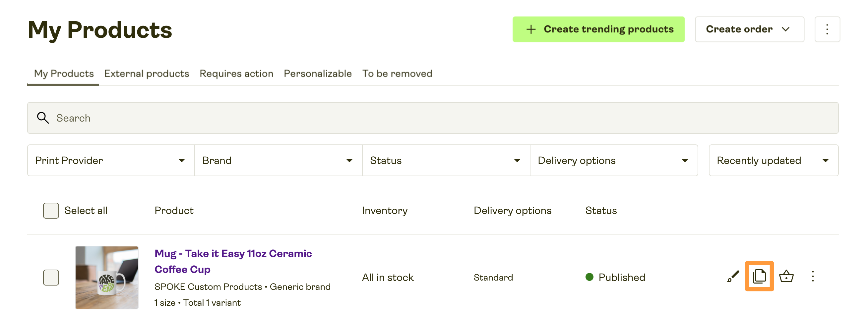This screenshot has width=868, height=315.
Task: Open the three-dot menu on the mug row
Action: 813,277
